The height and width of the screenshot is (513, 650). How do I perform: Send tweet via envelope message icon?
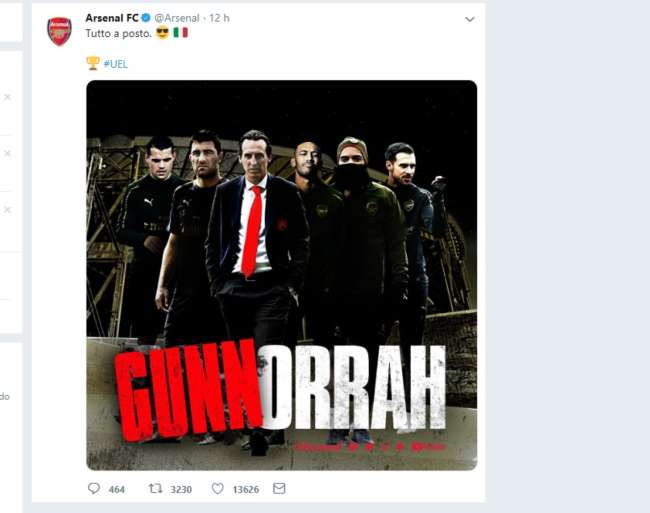279,489
